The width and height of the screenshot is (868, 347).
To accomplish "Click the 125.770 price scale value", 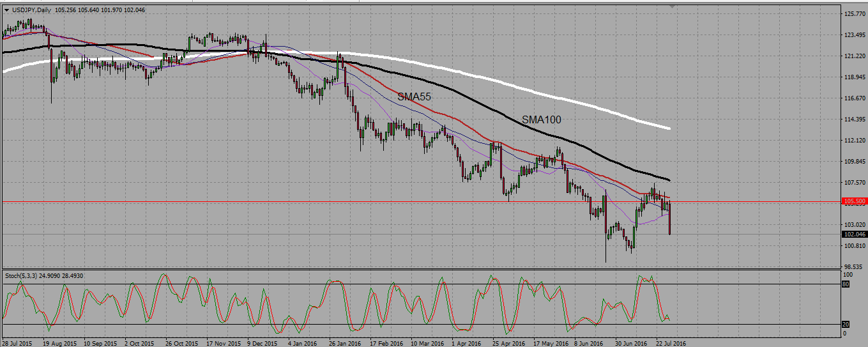I will tap(855, 13).
